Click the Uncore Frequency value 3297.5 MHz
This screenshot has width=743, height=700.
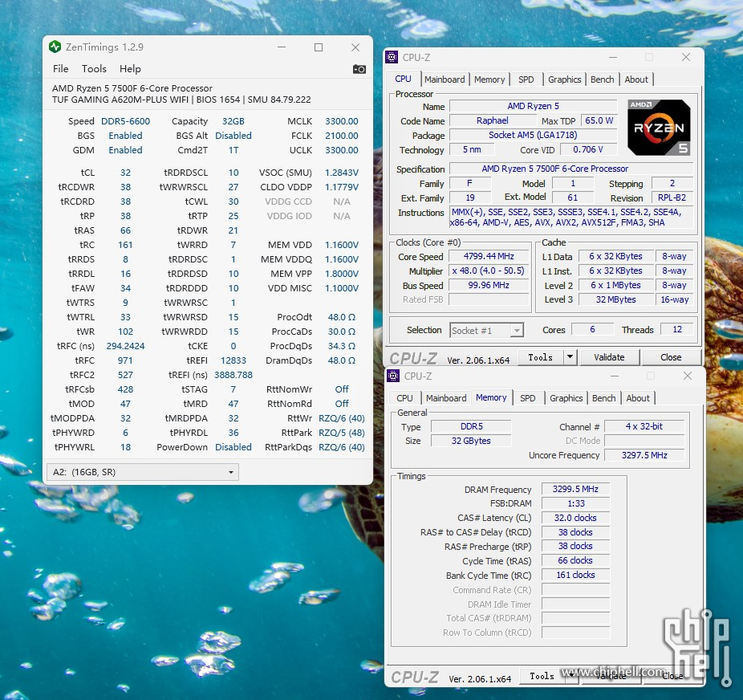644,455
